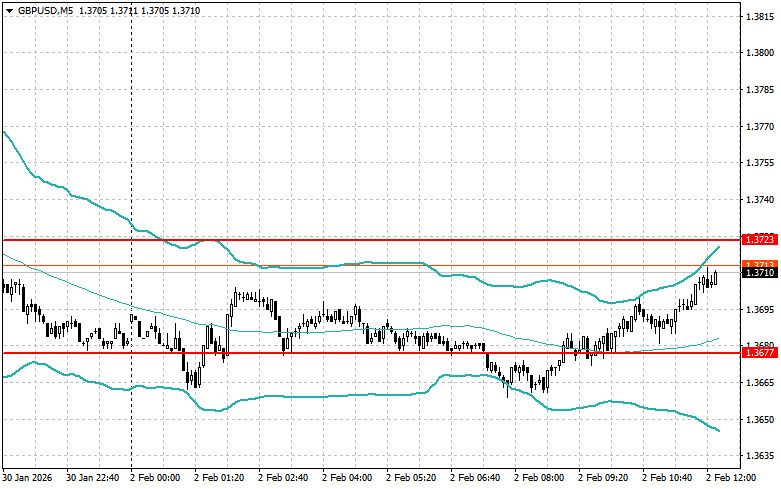
Task: Click the orange 1.3713 price level label
Action: (x=760, y=263)
